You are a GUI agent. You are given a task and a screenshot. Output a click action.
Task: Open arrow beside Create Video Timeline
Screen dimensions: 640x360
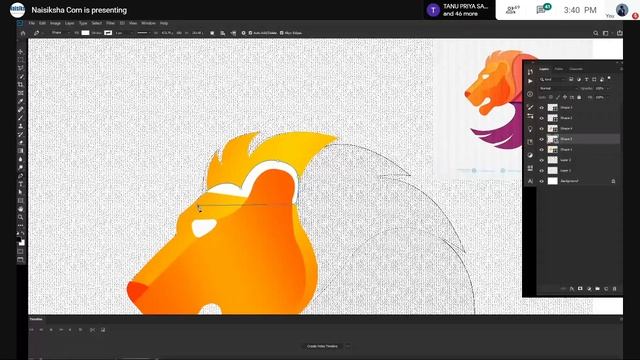tap(348, 347)
